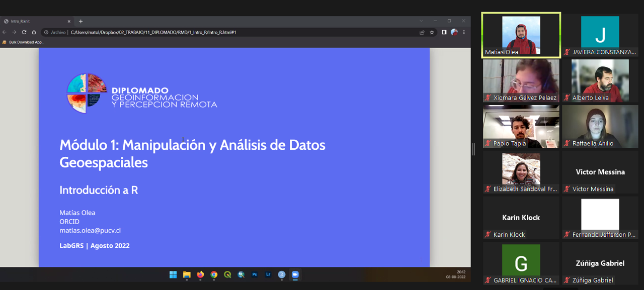Click the ORCID link on the slide
Screen dimensions: 644x290
coord(69,222)
